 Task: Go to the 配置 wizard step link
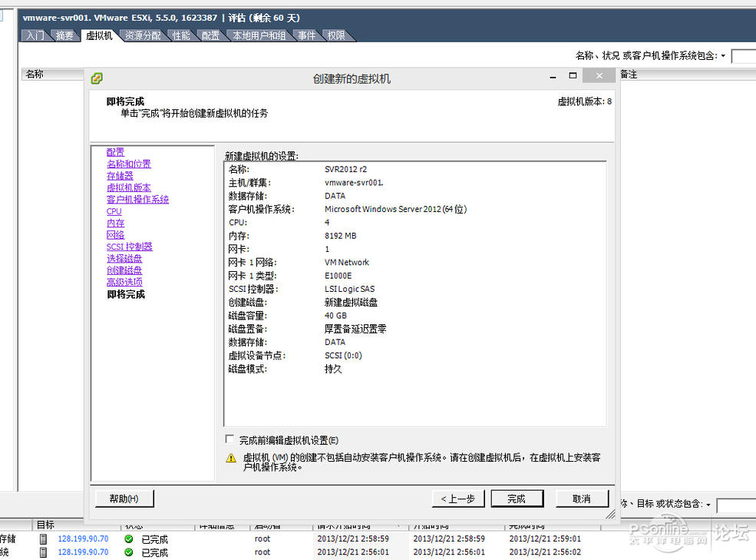115,152
